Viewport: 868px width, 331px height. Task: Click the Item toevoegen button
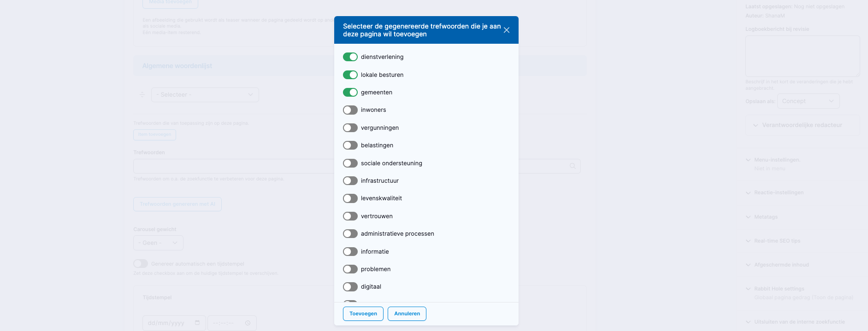point(154,134)
